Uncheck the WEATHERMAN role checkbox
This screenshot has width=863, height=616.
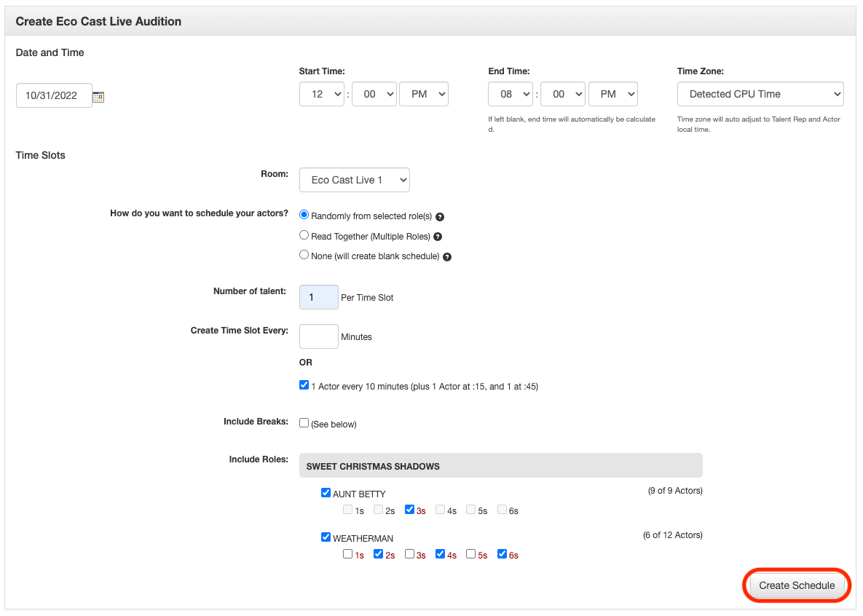pos(326,537)
